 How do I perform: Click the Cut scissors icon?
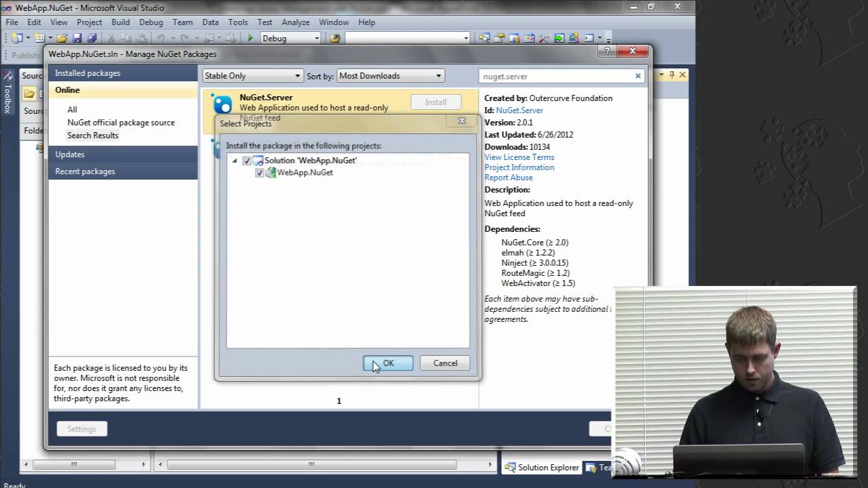tap(111, 38)
